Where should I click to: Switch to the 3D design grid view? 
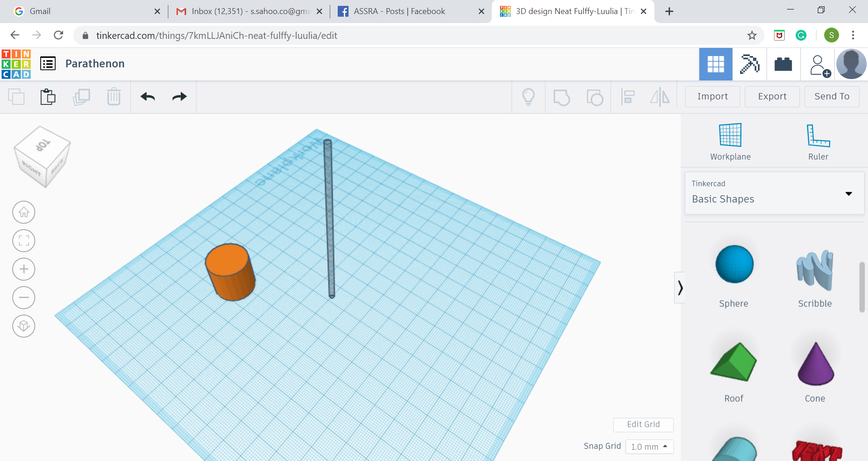(x=716, y=64)
